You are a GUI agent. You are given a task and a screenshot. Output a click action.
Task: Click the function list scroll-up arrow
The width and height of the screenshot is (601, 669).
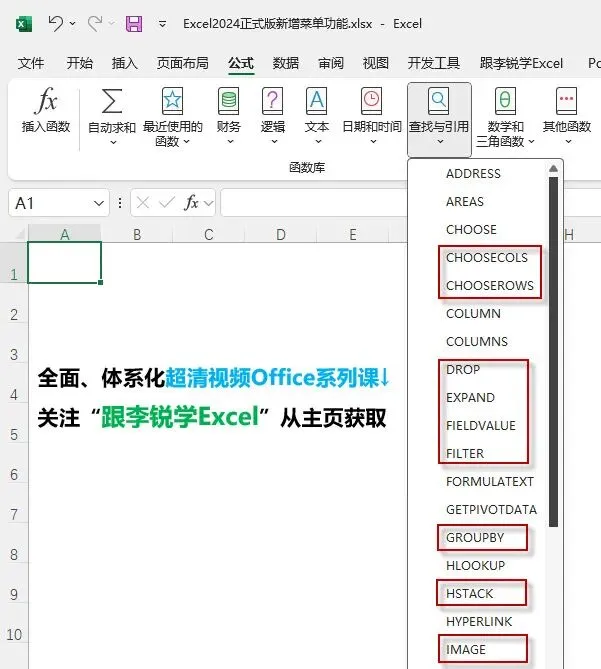pos(553,169)
